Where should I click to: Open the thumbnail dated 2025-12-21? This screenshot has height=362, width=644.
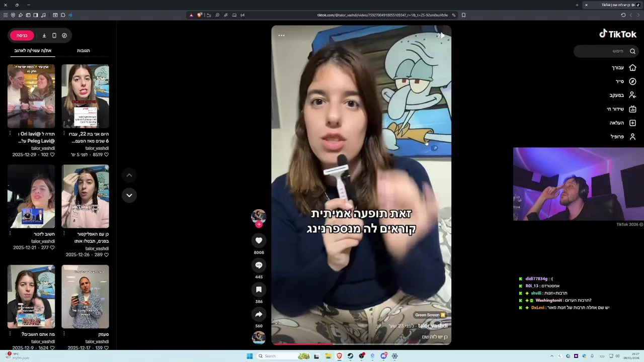31,196
